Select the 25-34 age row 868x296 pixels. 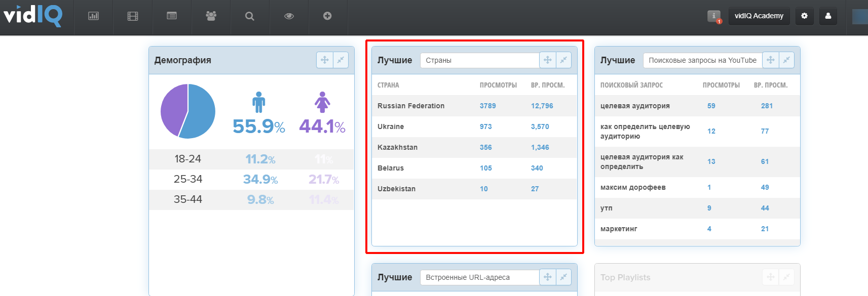[251, 179]
